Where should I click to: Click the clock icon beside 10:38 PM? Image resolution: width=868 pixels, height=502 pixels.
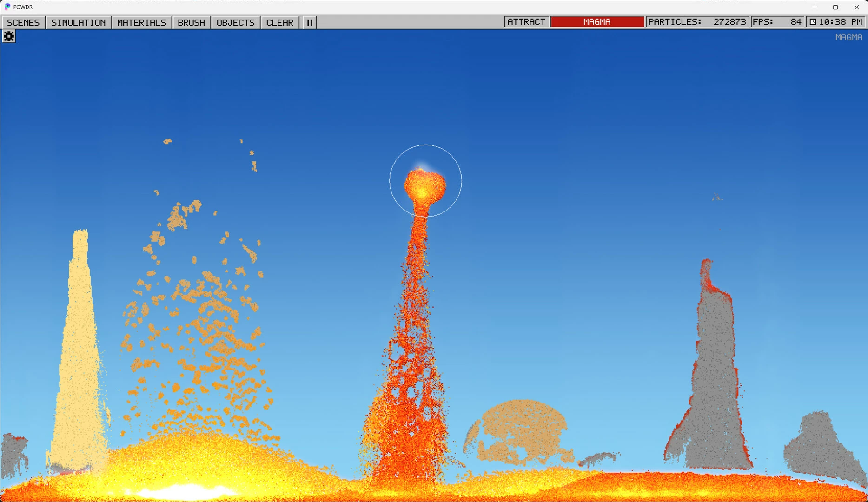813,22
